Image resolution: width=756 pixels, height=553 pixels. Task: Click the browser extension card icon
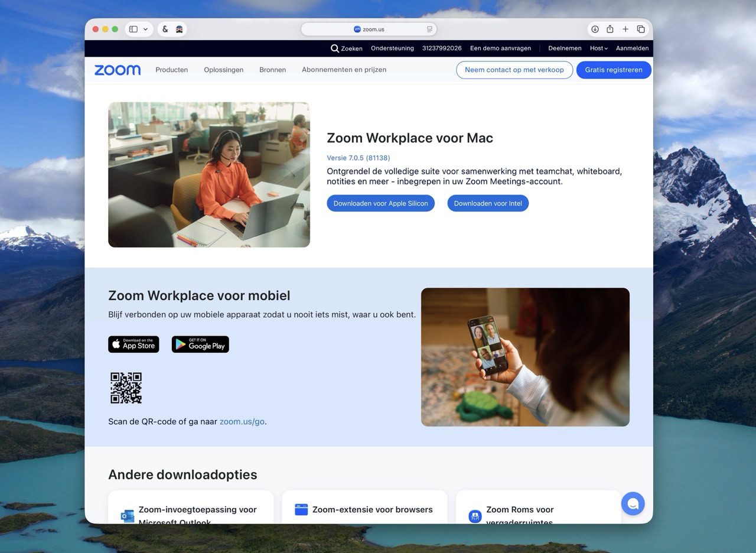coord(301,509)
